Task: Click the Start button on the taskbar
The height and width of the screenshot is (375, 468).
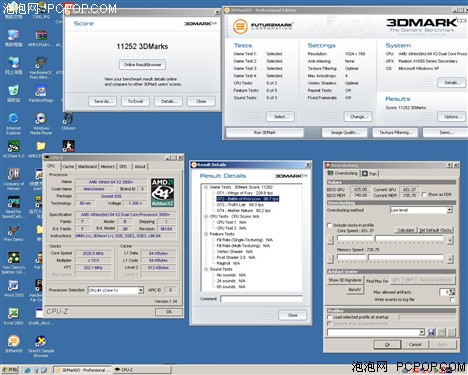Action: click(x=10, y=370)
